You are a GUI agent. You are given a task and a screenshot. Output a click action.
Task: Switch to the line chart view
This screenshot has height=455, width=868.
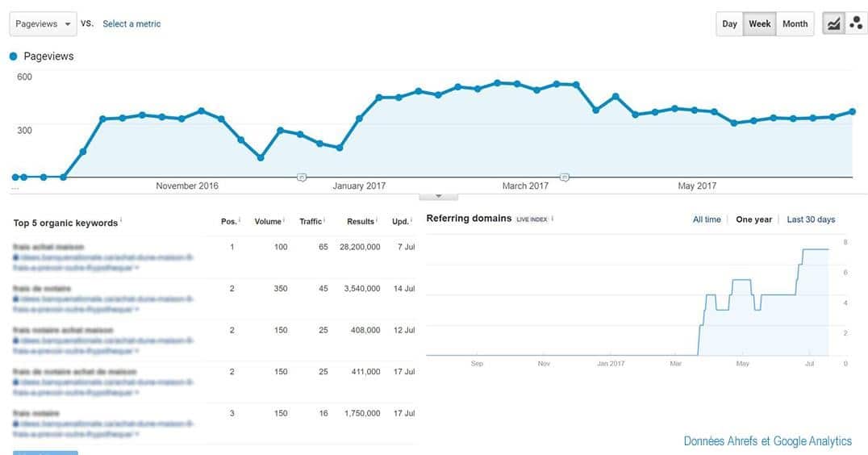833,24
